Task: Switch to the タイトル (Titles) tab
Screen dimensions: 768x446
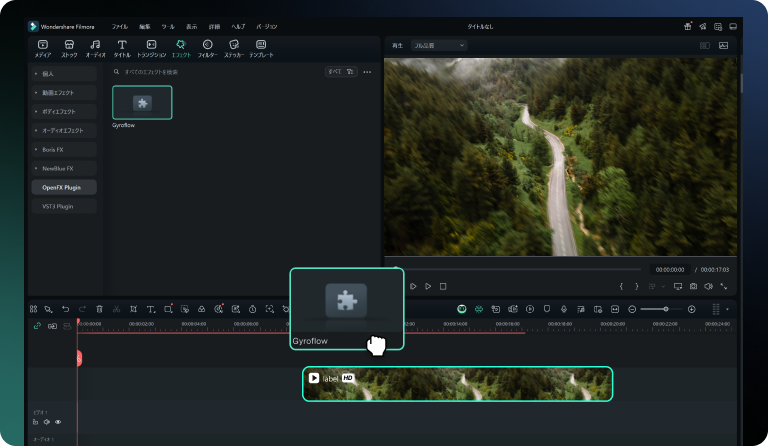Action: [x=122, y=49]
